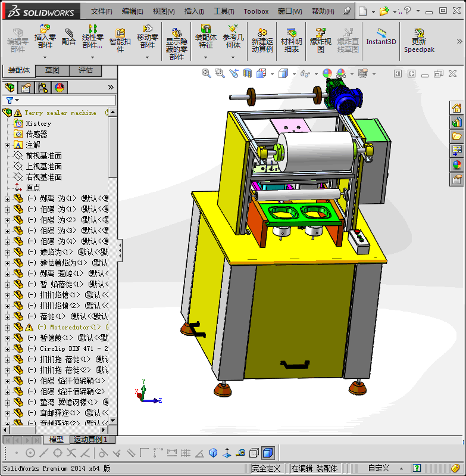Image resolution: width=466 pixels, height=476 pixels.
Task: Click Show Hidden Components (显示隐藏的零部件)
Action: pyautogui.click(x=176, y=44)
